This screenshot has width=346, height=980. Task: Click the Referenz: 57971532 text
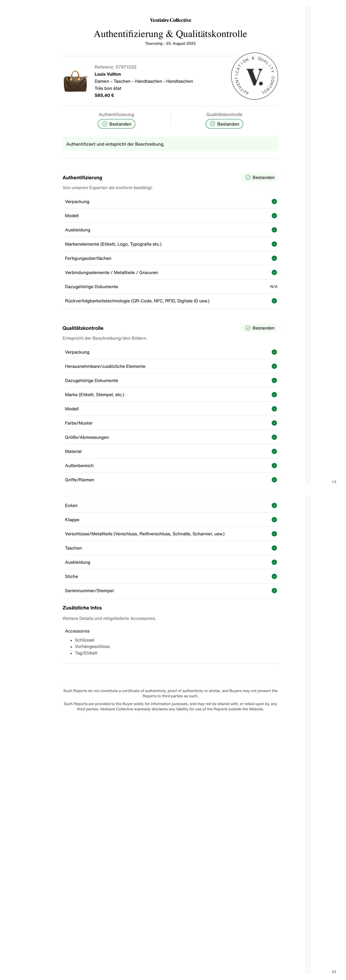[x=116, y=67]
